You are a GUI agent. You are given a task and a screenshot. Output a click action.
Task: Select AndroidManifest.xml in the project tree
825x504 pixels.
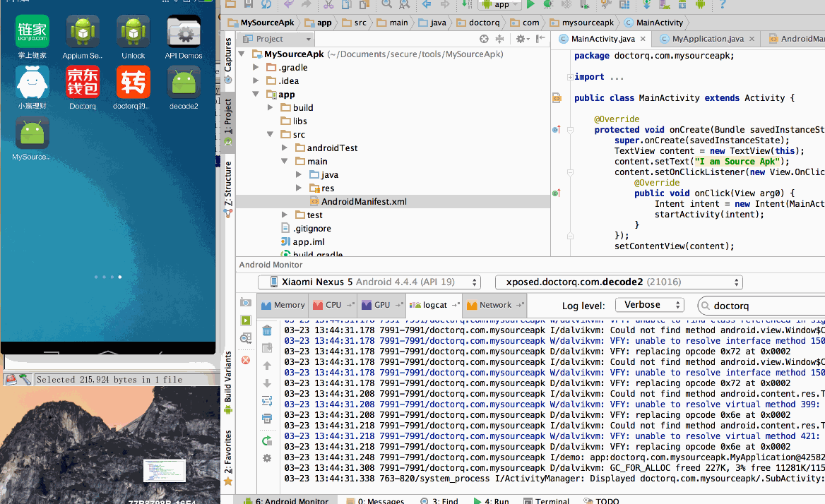363,201
